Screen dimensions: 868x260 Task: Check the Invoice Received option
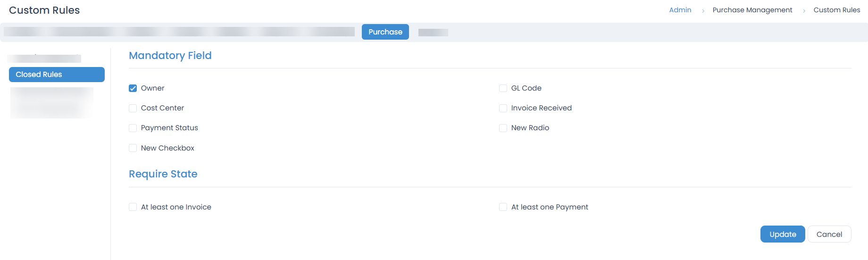click(x=503, y=108)
